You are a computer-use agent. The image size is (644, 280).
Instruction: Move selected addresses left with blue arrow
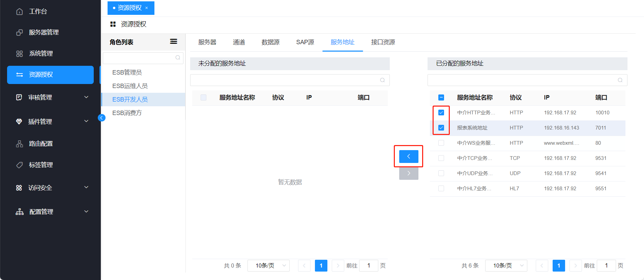coord(409,157)
